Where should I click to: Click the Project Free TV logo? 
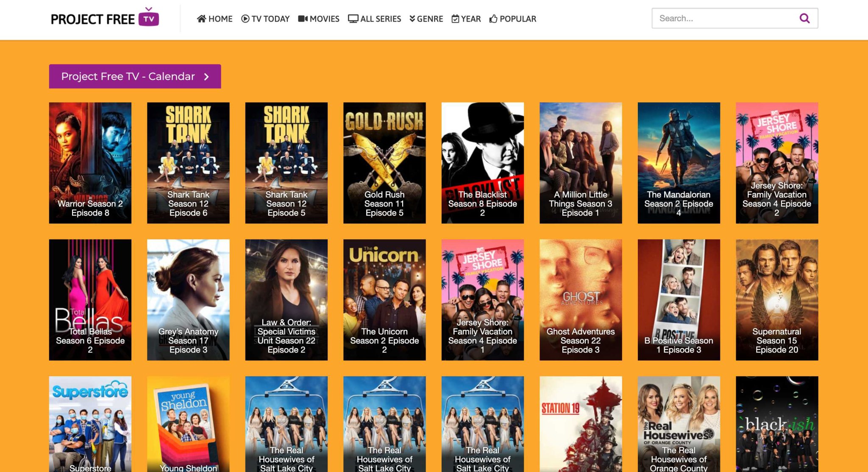105,18
